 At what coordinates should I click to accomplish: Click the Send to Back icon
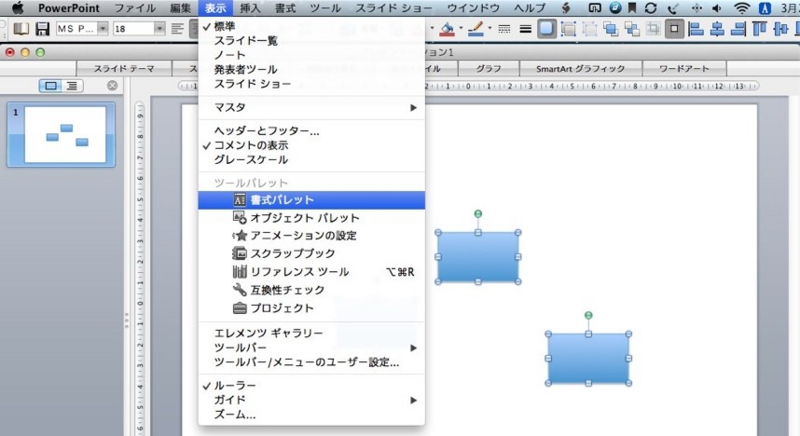click(632, 29)
